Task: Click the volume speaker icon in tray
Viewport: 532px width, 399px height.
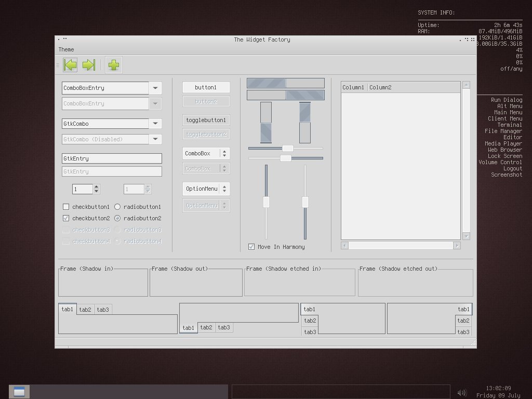Action: [x=462, y=393]
